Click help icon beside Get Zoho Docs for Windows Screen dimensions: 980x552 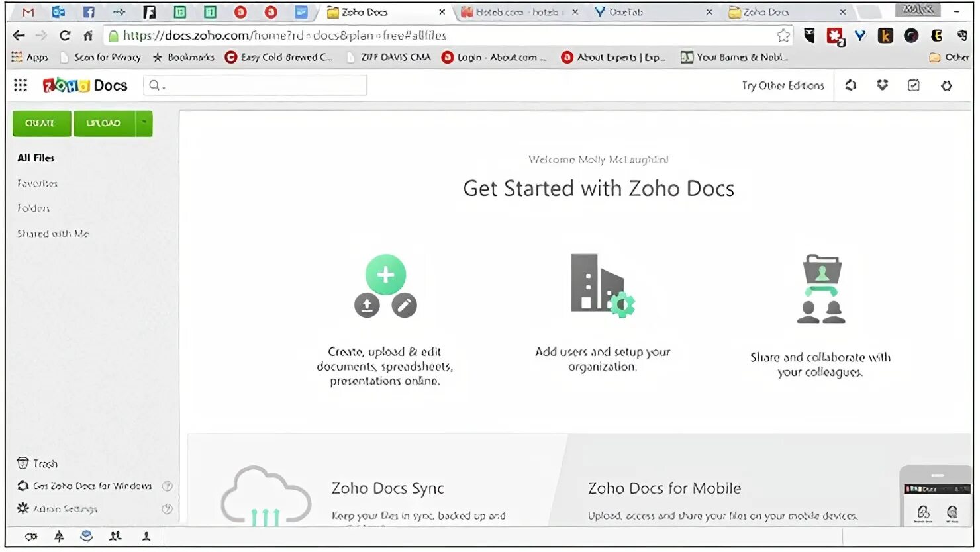168,486
